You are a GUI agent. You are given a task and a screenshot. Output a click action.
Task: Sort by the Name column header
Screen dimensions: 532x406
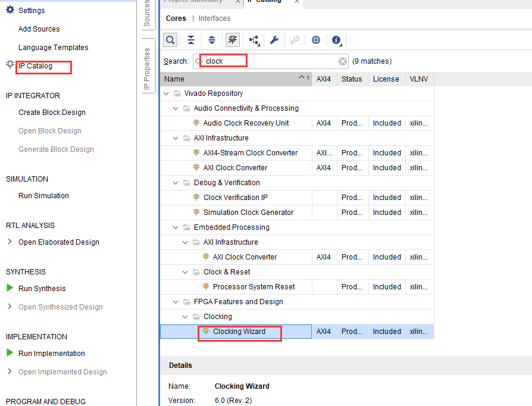point(236,79)
